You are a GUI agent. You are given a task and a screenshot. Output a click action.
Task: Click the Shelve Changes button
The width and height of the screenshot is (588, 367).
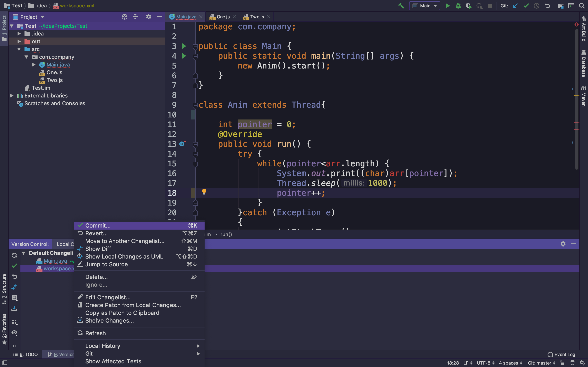(109, 321)
